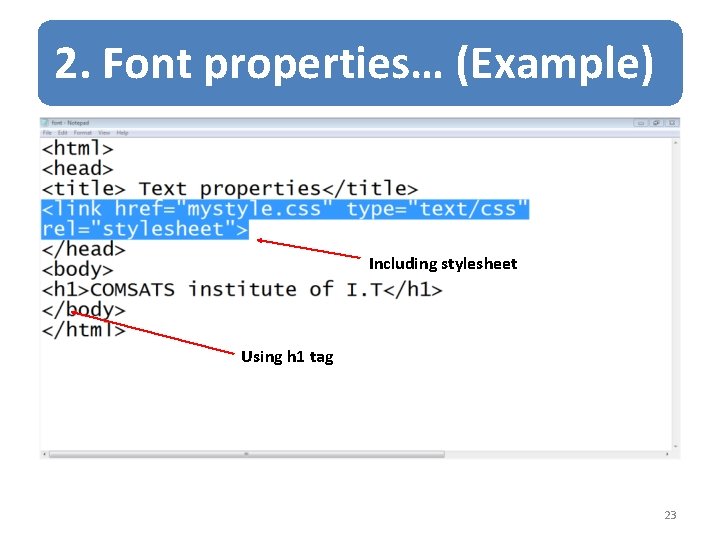Click the Notepad icon in title bar
Screen dimensions: 720x540
click(45, 123)
